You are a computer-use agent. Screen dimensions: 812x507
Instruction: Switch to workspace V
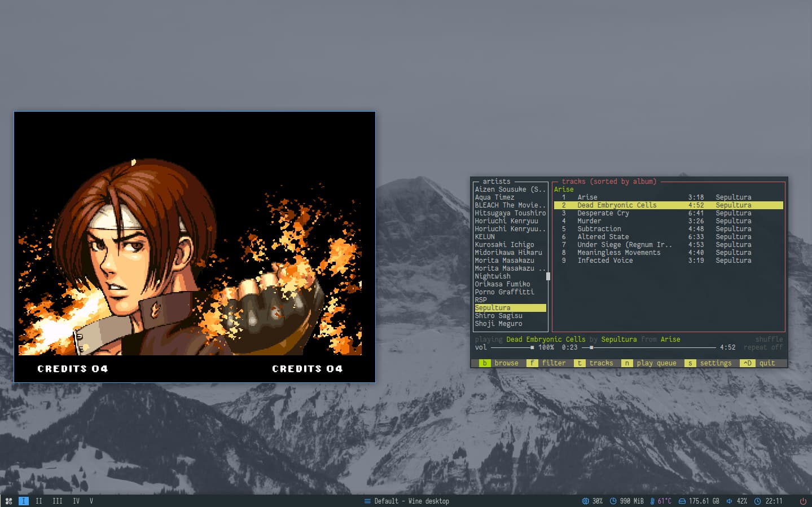pyautogui.click(x=91, y=501)
